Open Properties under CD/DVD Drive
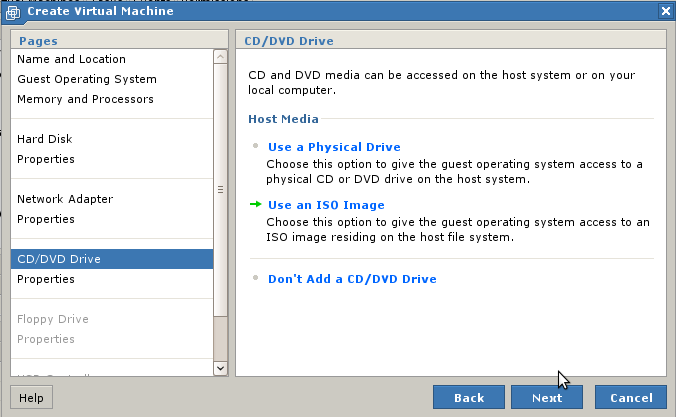676x417 pixels. click(45, 279)
